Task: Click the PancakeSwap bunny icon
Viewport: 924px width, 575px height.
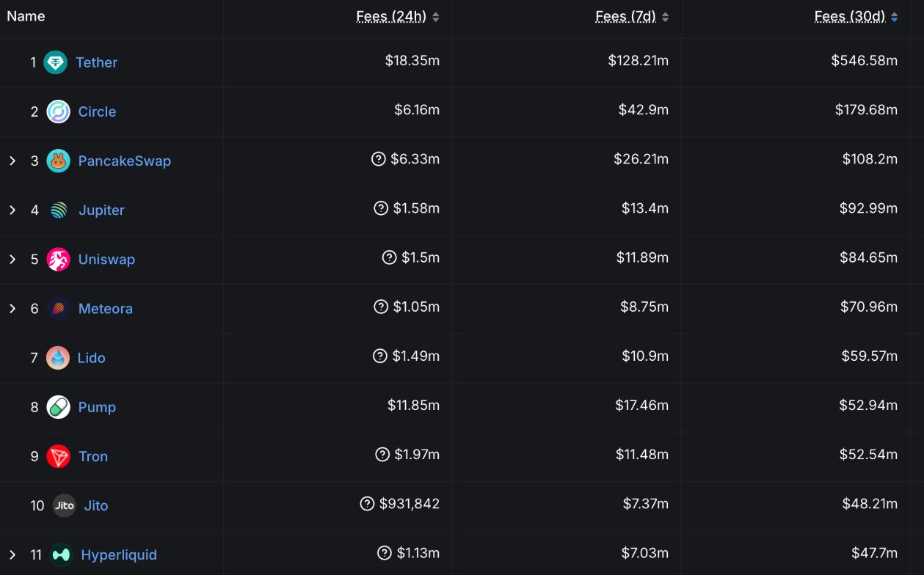Action: click(x=59, y=161)
